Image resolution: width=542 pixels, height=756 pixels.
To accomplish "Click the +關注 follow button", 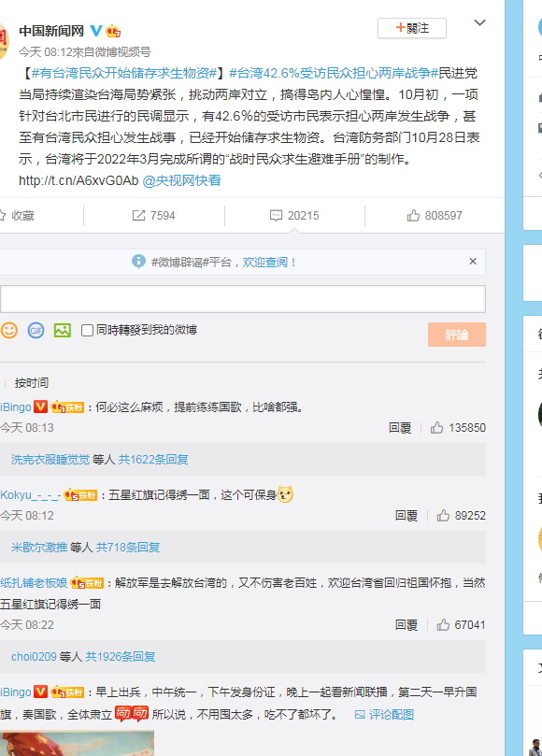I will pos(412,28).
